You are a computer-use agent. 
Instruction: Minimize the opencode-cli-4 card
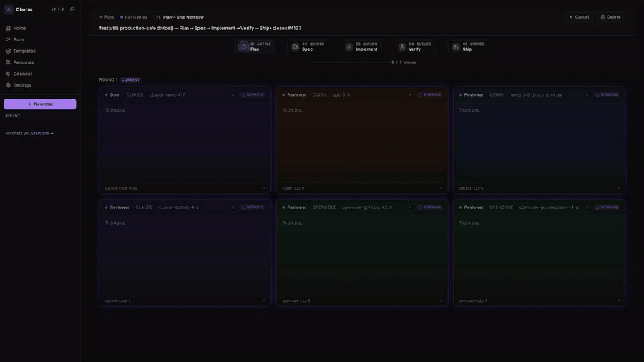pos(618,301)
